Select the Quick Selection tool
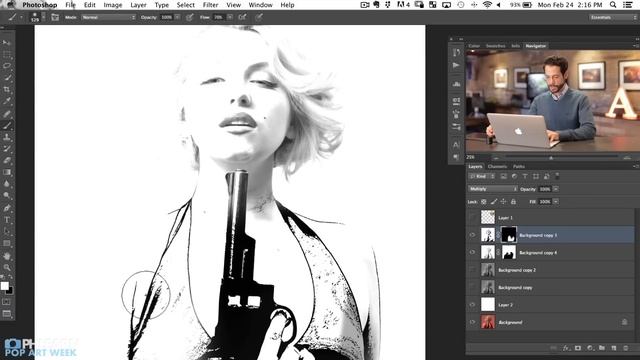640x360 pixels. coord(7,78)
